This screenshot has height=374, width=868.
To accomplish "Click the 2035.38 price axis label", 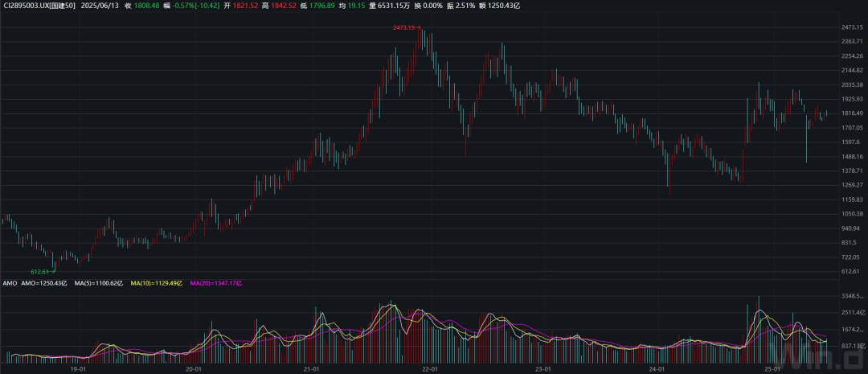I will pos(851,85).
